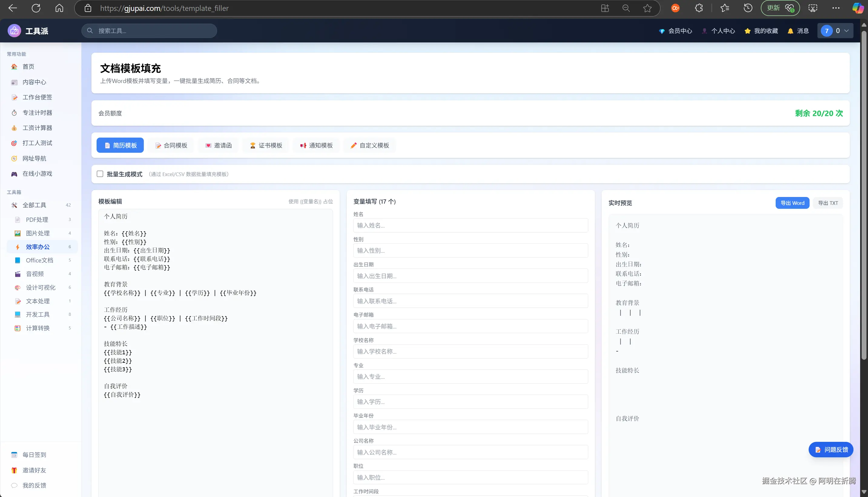Select 音视频 category
This screenshot has width=868, height=497.
coord(42,274)
